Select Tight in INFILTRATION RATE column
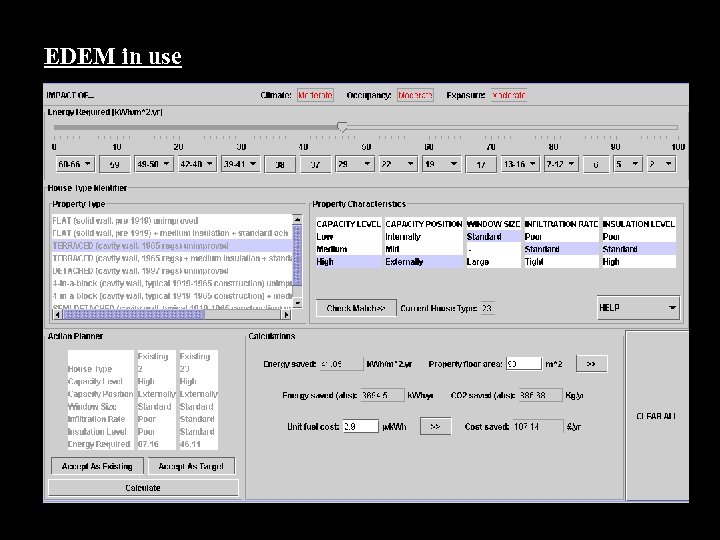Viewport: 720px width, 540px height. pos(561,262)
